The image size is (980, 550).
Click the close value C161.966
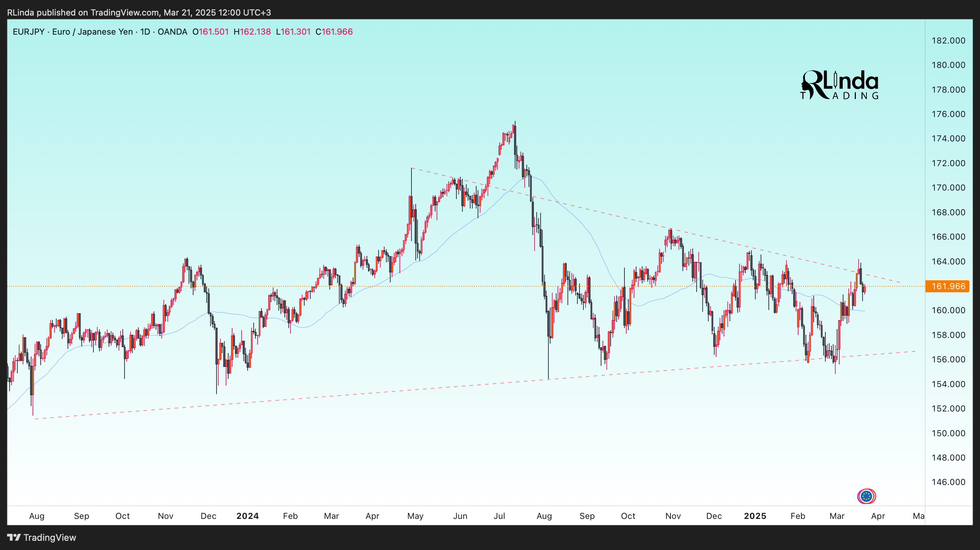coord(334,31)
